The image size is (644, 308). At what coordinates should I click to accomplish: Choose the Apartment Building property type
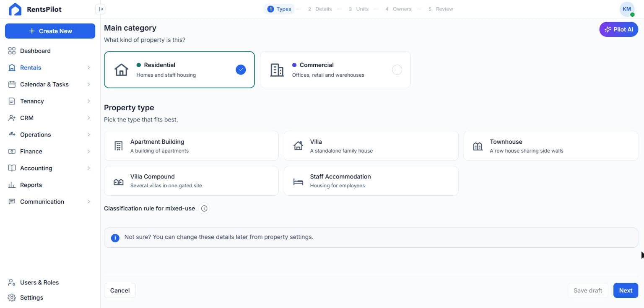[191, 146]
